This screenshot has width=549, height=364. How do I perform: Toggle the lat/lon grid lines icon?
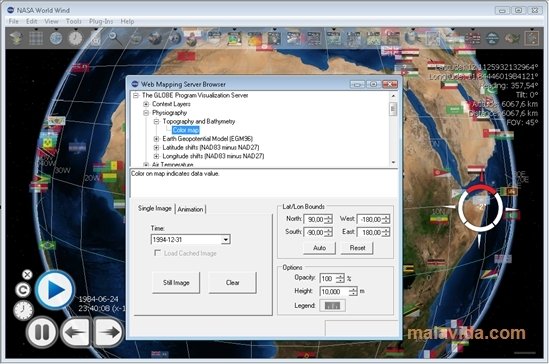pos(36,38)
